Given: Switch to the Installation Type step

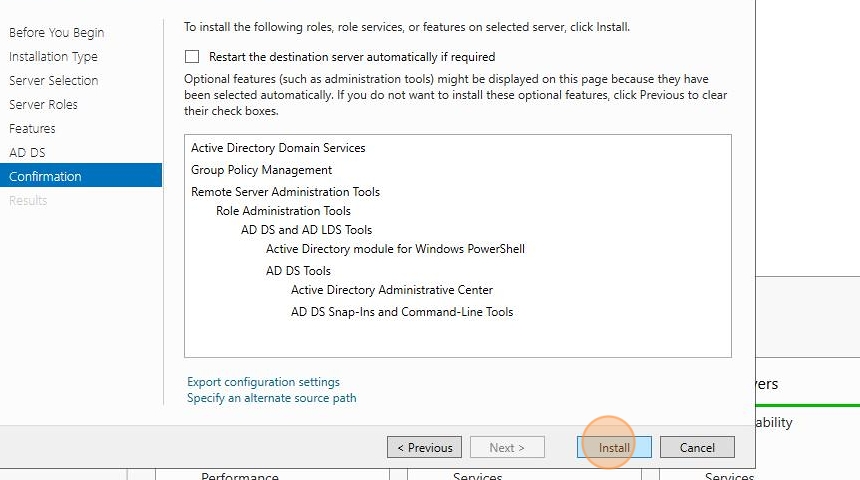Looking at the screenshot, I should (53, 57).
